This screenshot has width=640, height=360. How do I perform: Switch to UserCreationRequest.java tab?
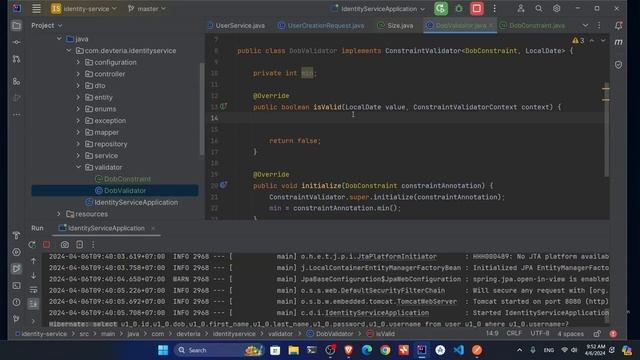[x=321, y=25]
